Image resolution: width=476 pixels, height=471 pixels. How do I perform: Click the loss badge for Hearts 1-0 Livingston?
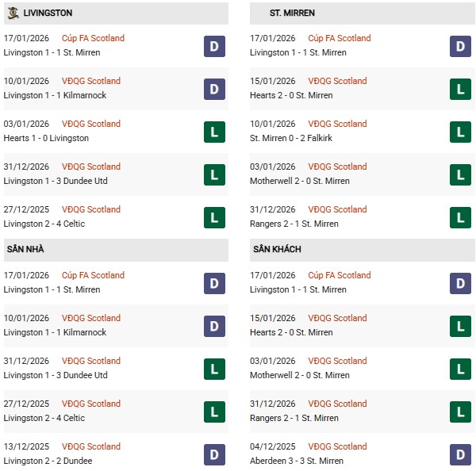(x=213, y=132)
